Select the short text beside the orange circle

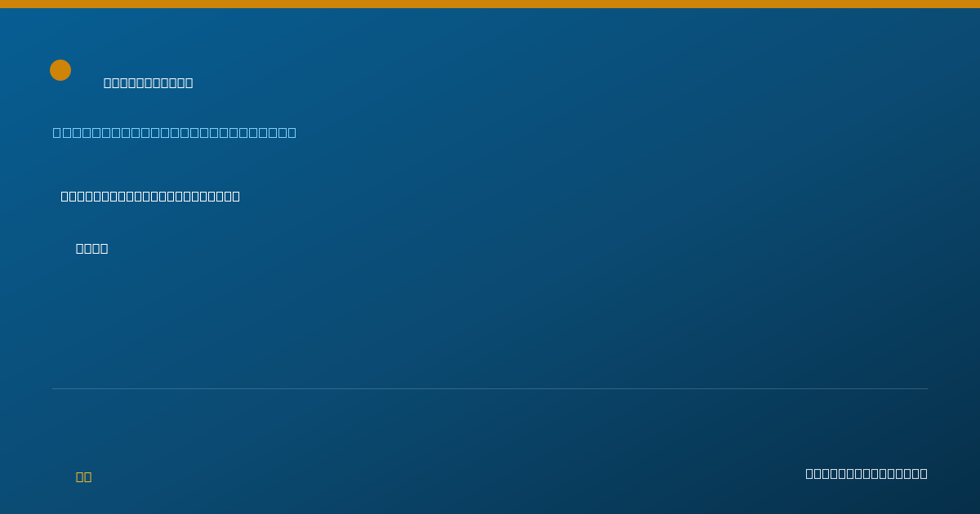(x=149, y=82)
